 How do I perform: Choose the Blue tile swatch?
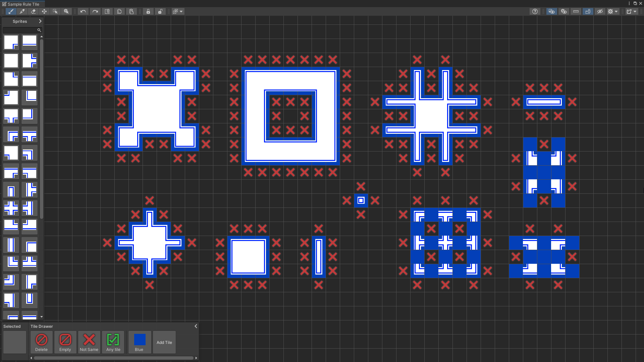(x=140, y=342)
